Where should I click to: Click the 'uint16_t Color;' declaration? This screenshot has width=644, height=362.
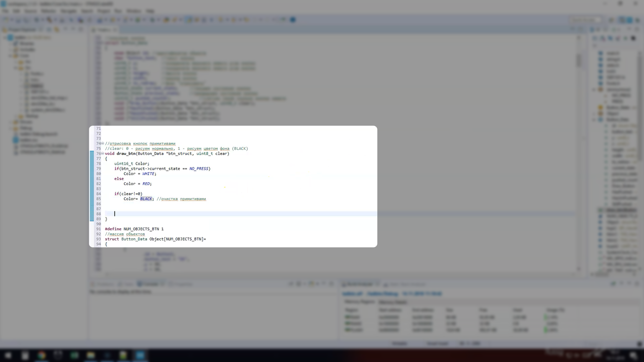click(132, 164)
